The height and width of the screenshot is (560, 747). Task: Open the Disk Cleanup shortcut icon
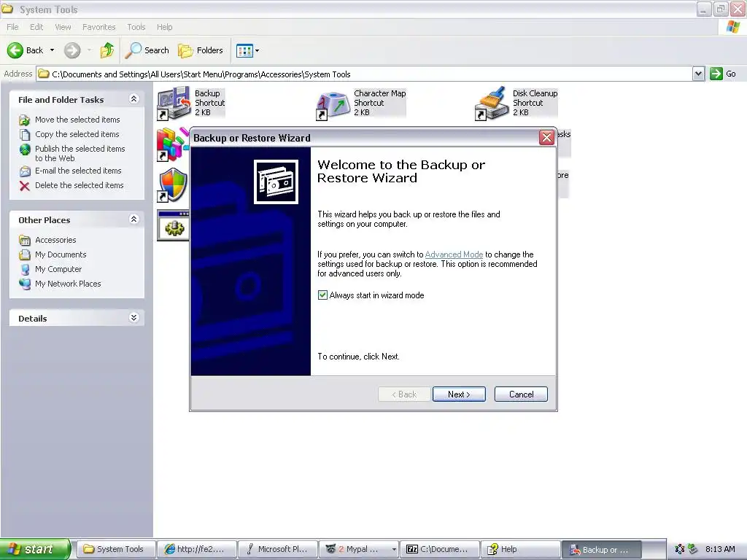pyautogui.click(x=492, y=103)
